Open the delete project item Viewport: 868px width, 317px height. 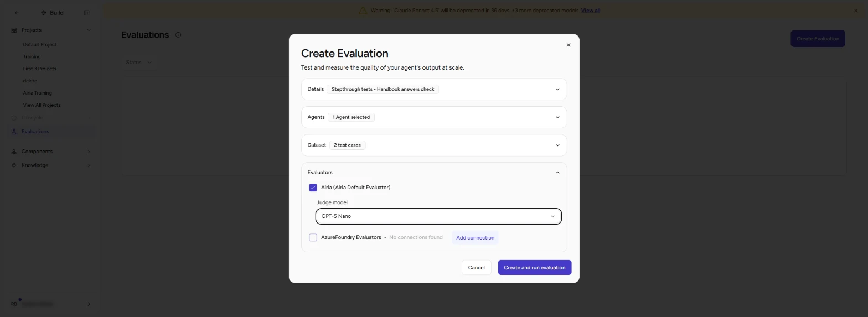click(30, 81)
